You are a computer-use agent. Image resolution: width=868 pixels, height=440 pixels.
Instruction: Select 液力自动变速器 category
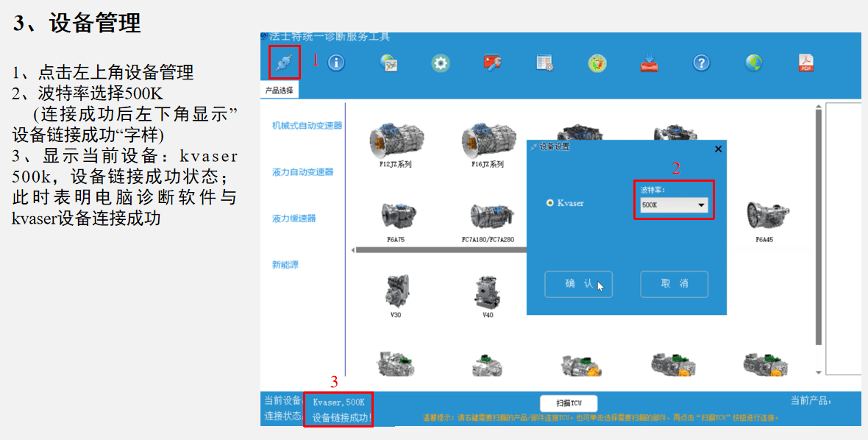pos(303,172)
